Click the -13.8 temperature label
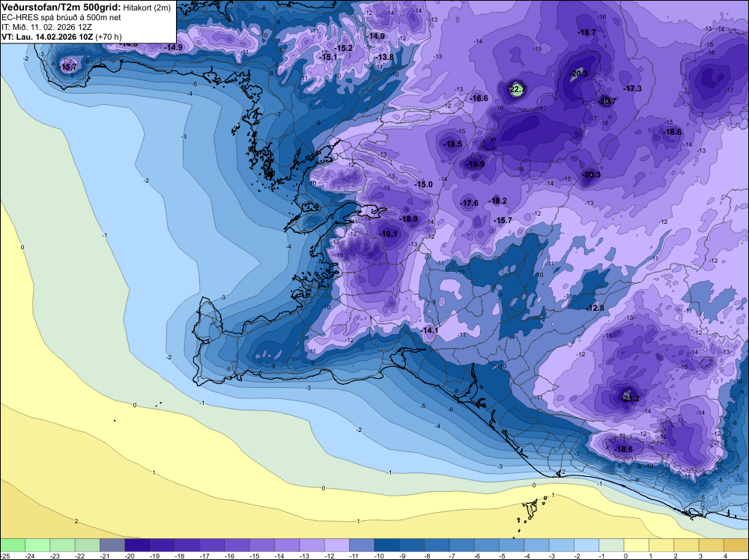 coord(385,58)
